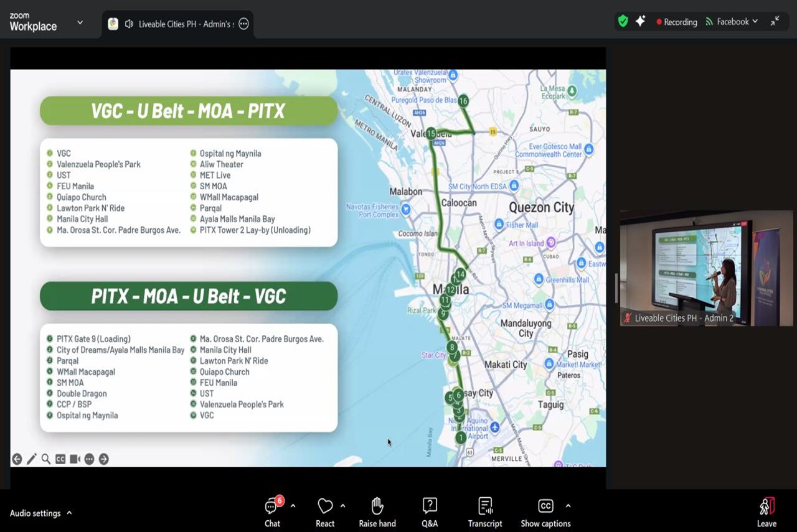Toggle the slide camera button
Image resolution: width=797 pixels, height=532 pixels.
(x=75, y=459)
